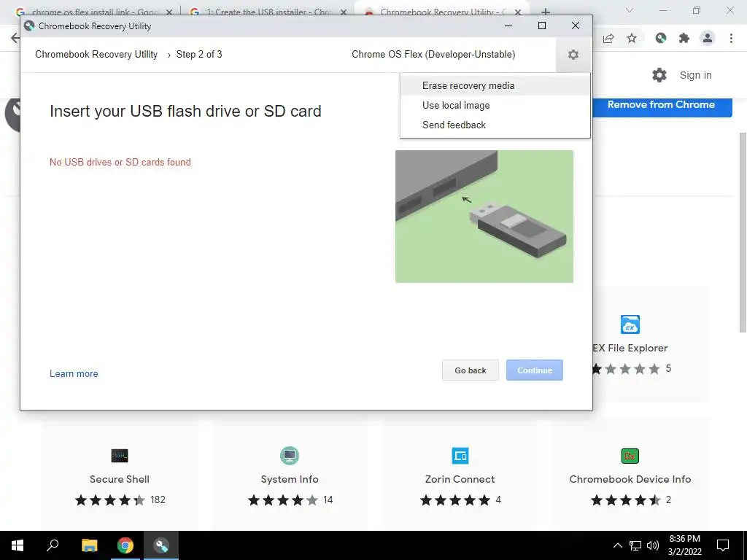Screen dimensions: 747x560
Task: Click the Go back button
Action: pos(471,370)
